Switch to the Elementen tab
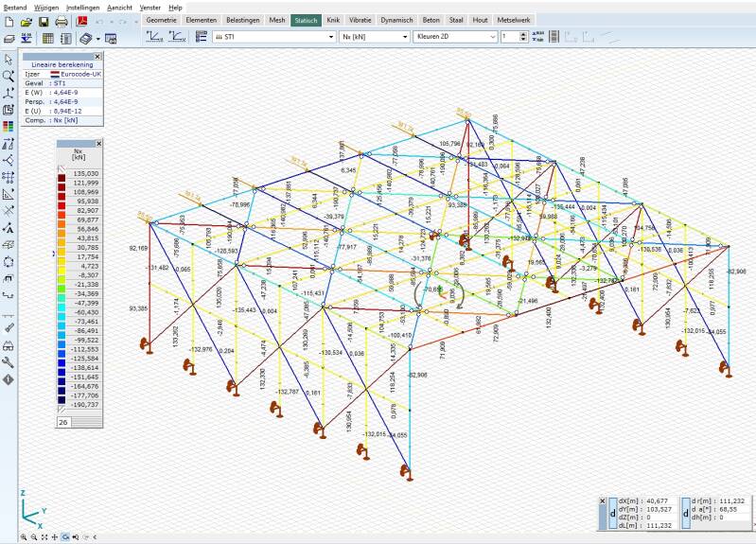Screen dimensions: 756x544 tap(201, 20)
